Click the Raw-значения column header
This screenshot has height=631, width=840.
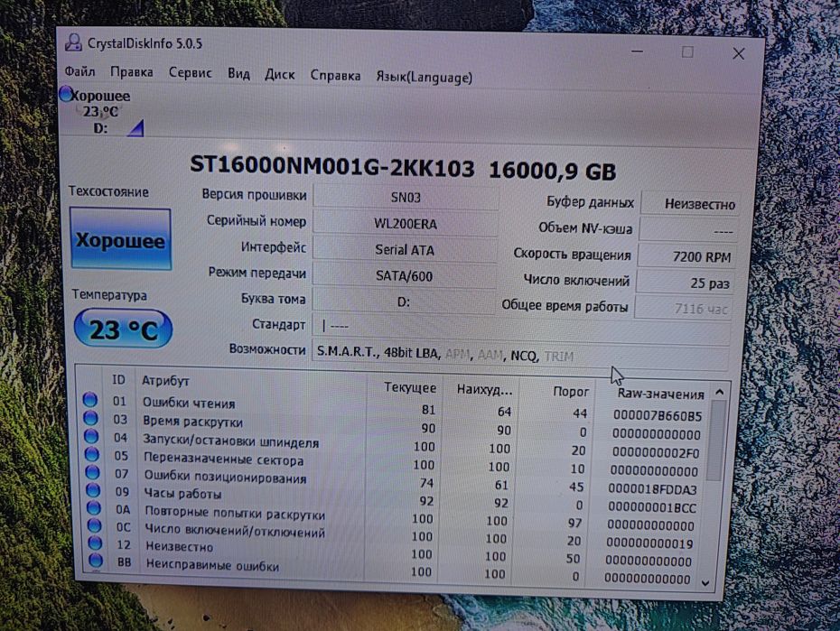pos(660,394)
